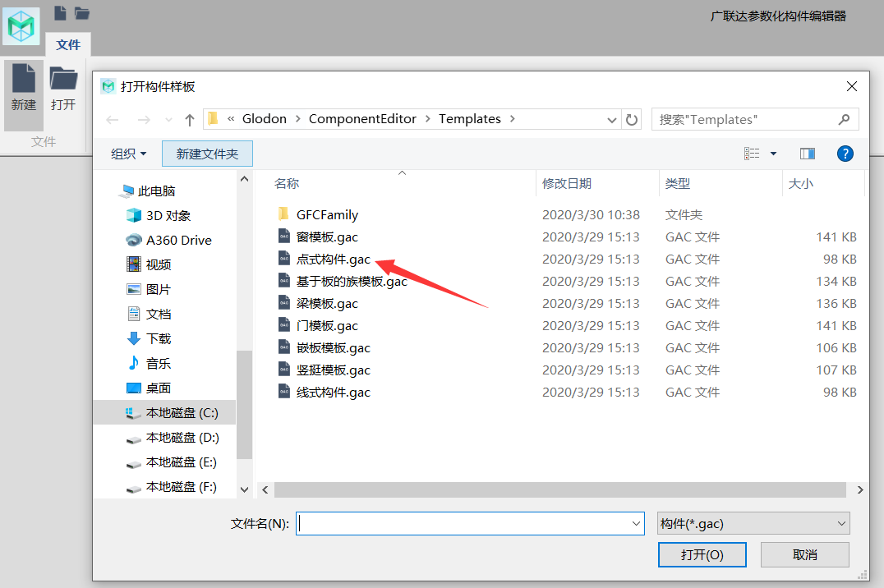
Task: Click sidebar scroll down arrow
Action: click(x=244, y=489)
